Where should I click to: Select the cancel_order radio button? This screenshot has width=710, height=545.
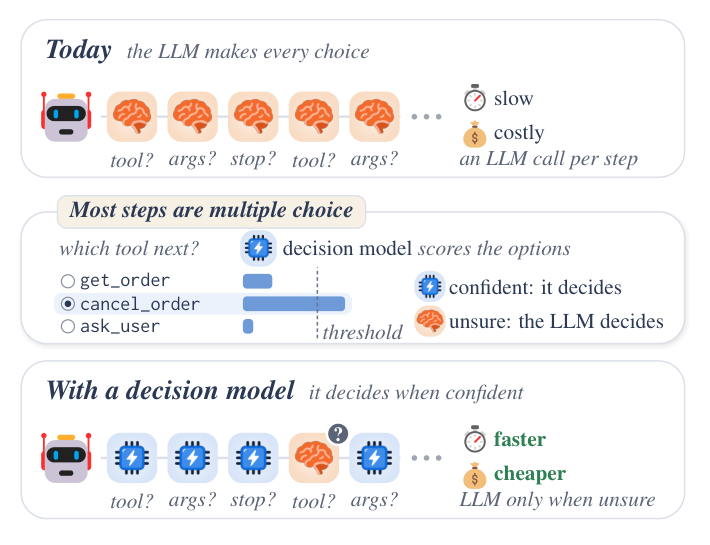tap(67, 304)
